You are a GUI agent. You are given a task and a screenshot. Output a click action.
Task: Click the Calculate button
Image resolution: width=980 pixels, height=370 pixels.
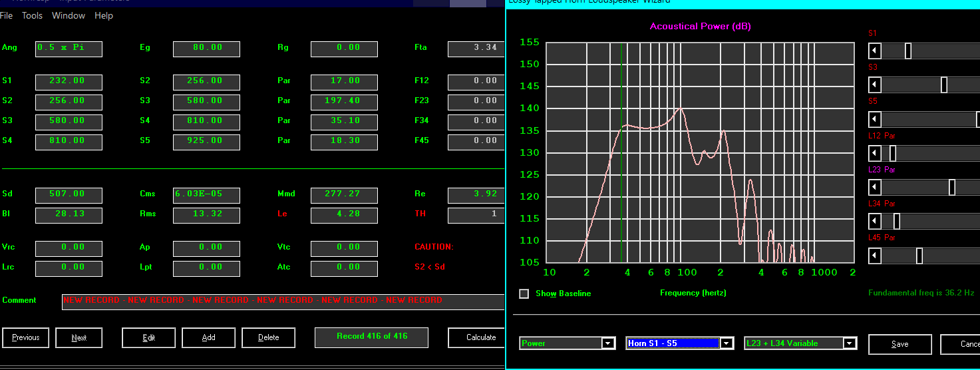(476, 337)
